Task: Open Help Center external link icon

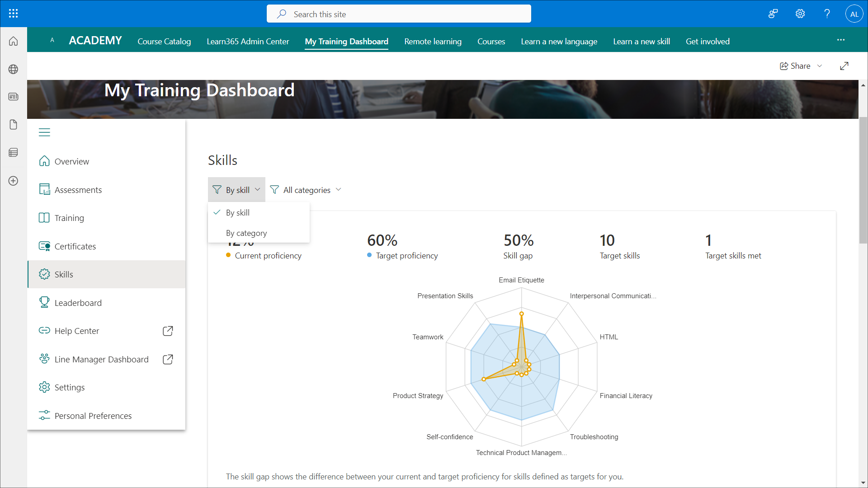Action: coord(168,331)
